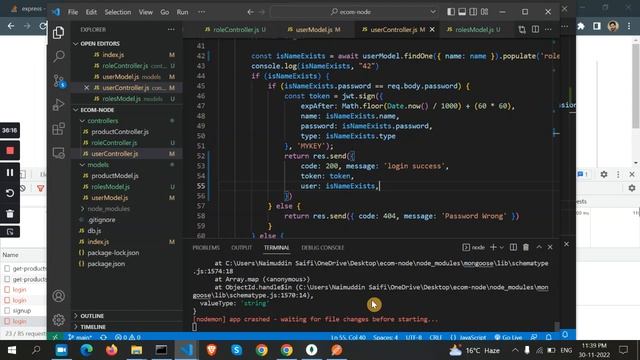
Task: Add a new terminal with plus icon
Action: click(493, 247)
